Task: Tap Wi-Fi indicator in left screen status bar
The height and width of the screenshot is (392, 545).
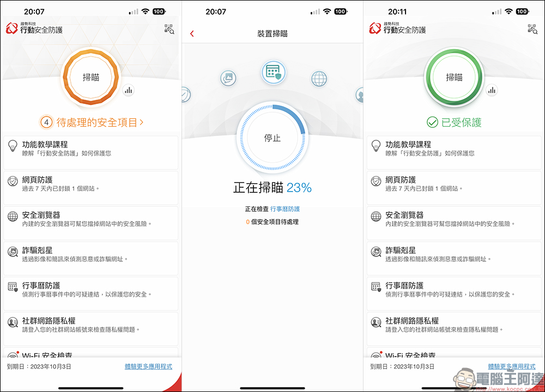Action: (x=146, y=11)
